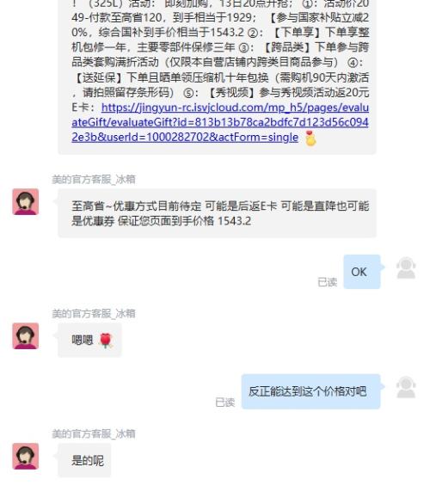Select the OK chat bubble
This screenshot has height=504, width=430.
(x=362, y=272)
